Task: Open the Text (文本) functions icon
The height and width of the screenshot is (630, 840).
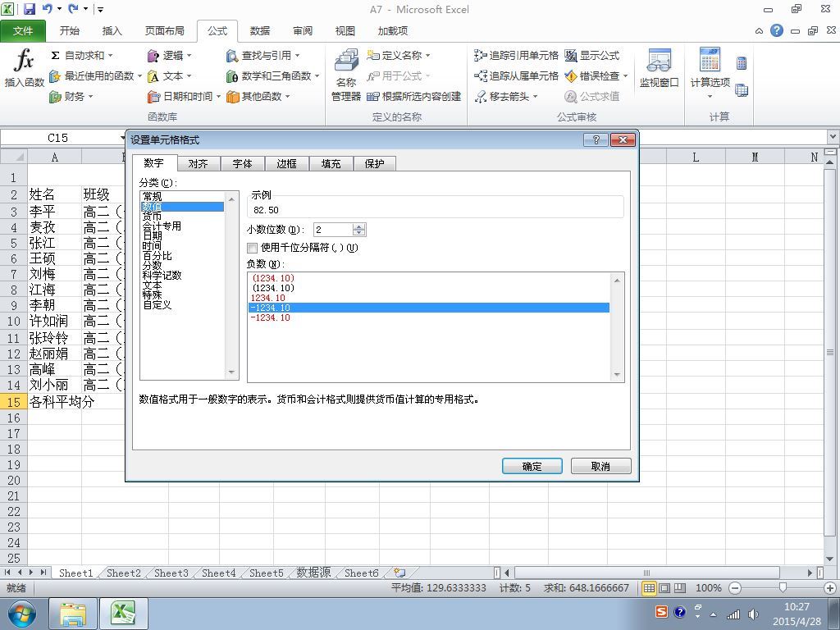Action: tap(153, 76)
